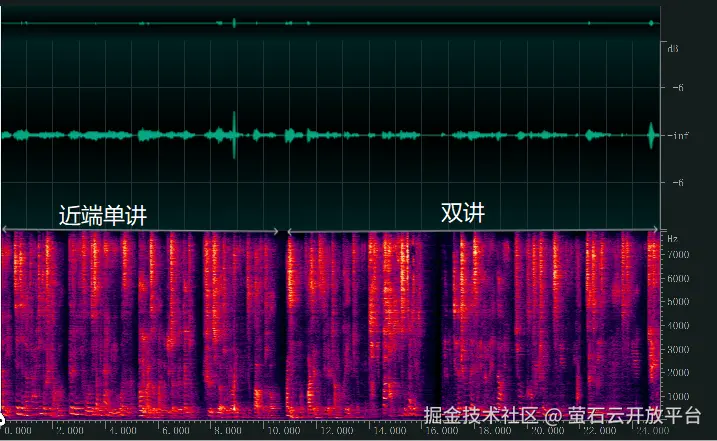Click the 10.000 time ruler label
The width and height of the screenshot is (717, 441).
[x=284, y=431]
